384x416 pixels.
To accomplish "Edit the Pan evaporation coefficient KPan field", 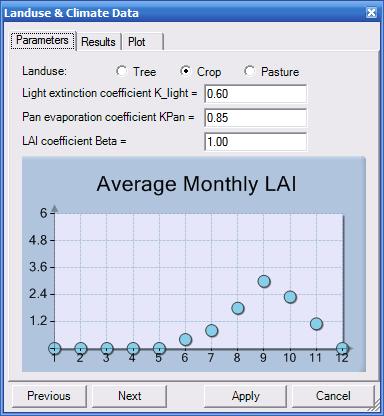I will (255, 118).
